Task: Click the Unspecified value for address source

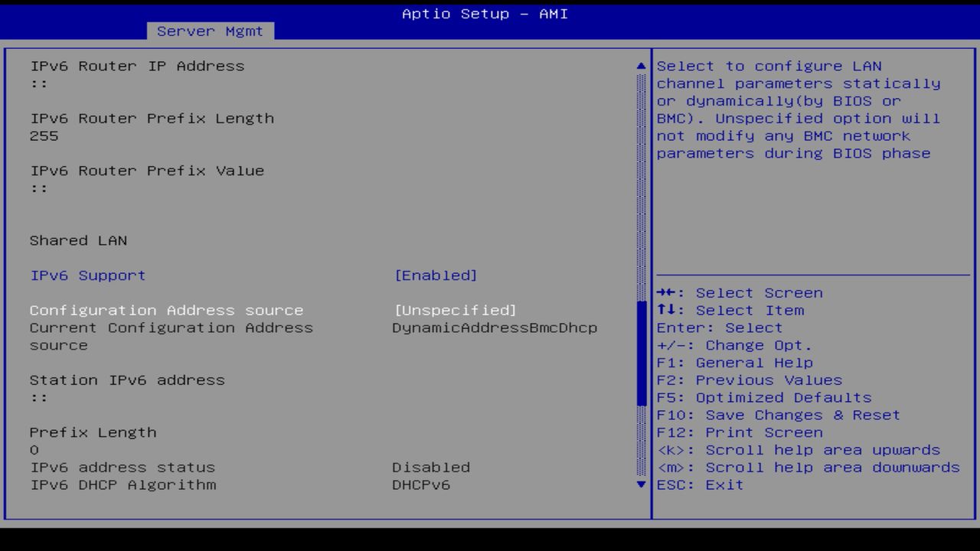Action: [x=455, y=310]
